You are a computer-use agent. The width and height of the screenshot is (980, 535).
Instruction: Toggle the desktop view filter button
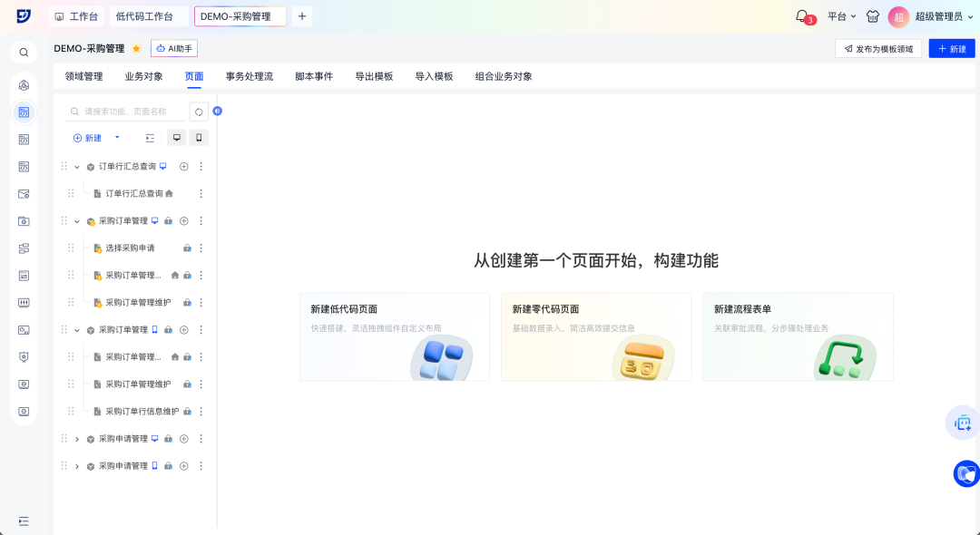176,138
